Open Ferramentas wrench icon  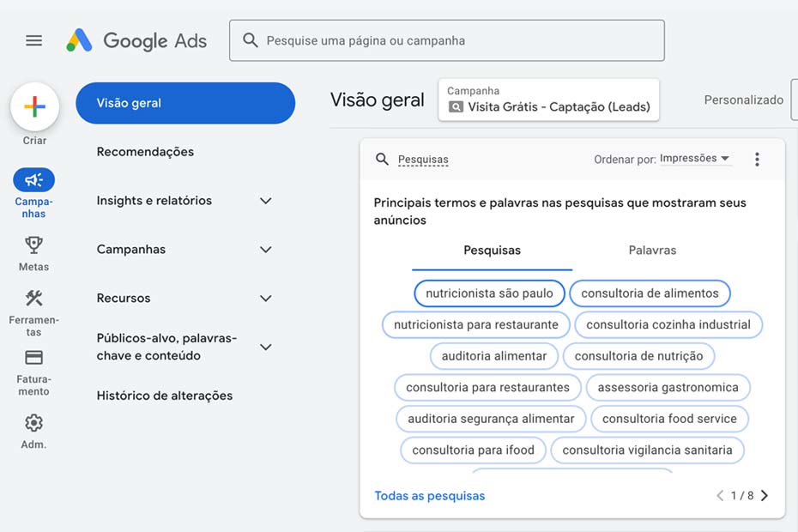[x=34, y=299]
